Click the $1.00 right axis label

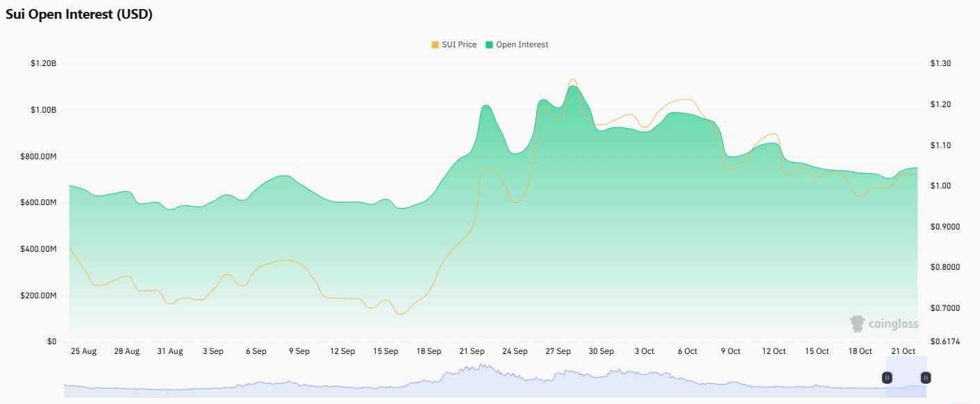coord(940,186)
